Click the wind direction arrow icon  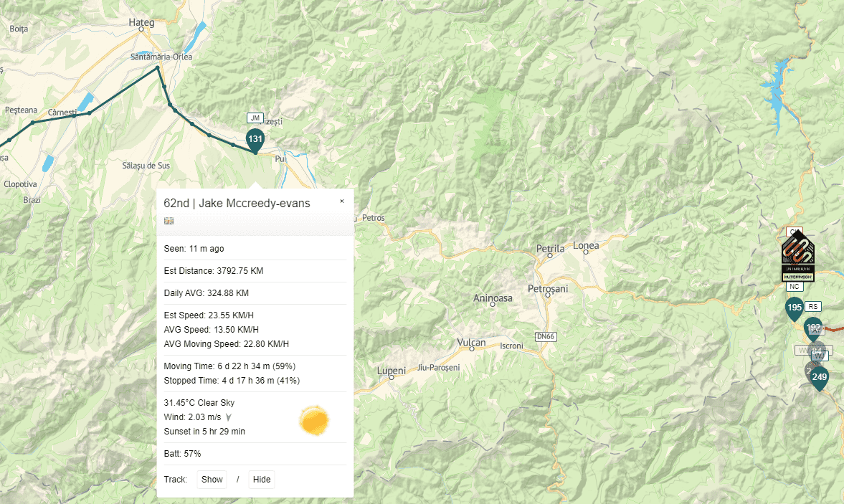pos(229,417)
